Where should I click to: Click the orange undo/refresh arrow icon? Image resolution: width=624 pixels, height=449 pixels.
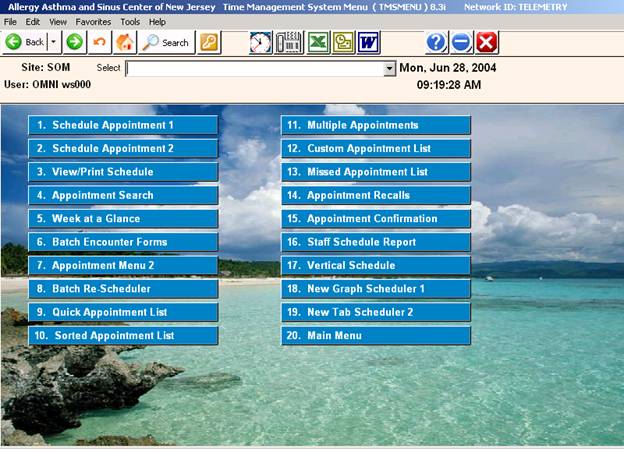pyautogui.click(x=99, y=42)
